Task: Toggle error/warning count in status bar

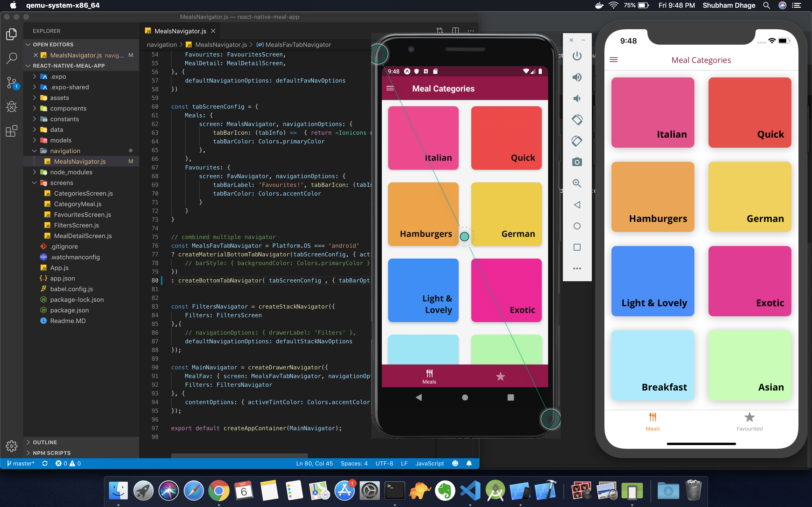Action: 65,463
